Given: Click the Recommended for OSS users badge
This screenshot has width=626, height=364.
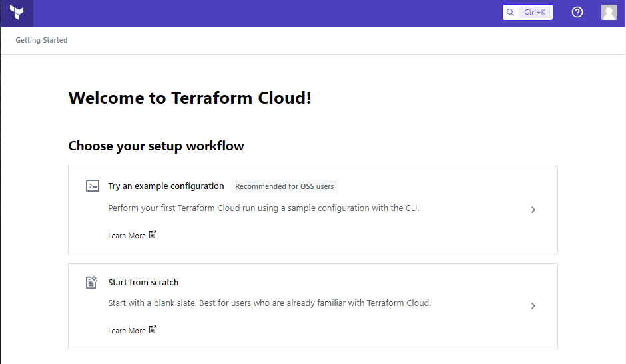Looking at the screenshot, I should pos(284,186).
